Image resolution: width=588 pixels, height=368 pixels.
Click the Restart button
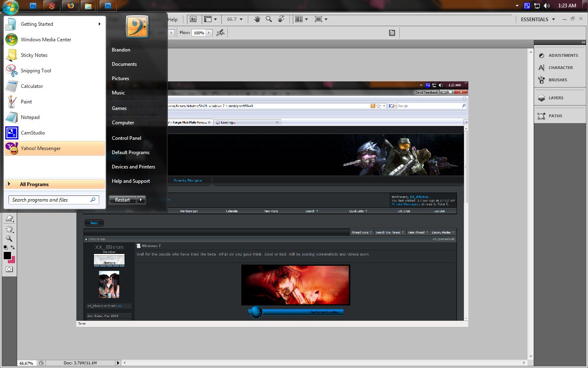click(123, 200)
